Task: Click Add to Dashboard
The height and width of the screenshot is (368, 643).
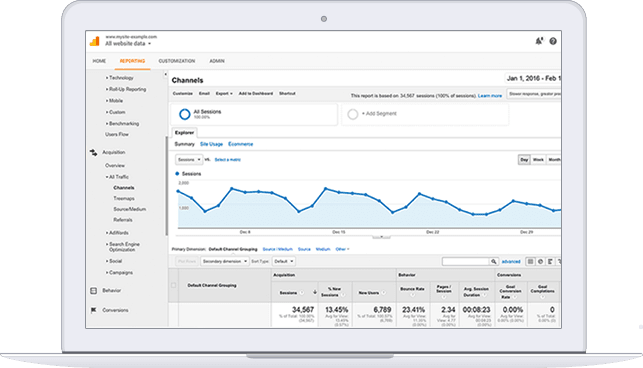Action: pos(255,94)
